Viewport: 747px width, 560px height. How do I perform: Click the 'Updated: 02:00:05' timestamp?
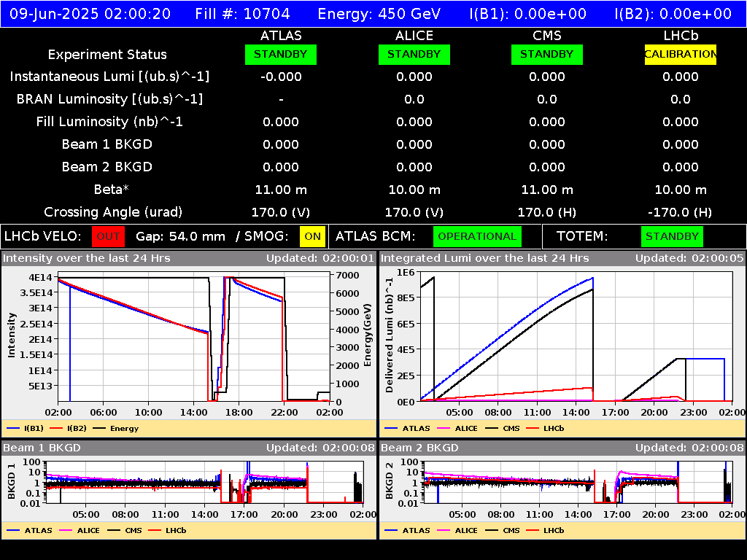(689, 259)
